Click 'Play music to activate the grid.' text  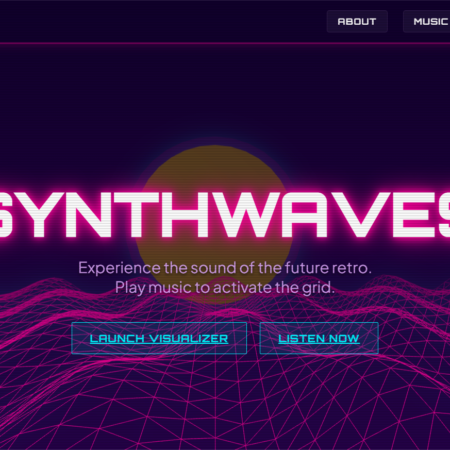[225, 288]
